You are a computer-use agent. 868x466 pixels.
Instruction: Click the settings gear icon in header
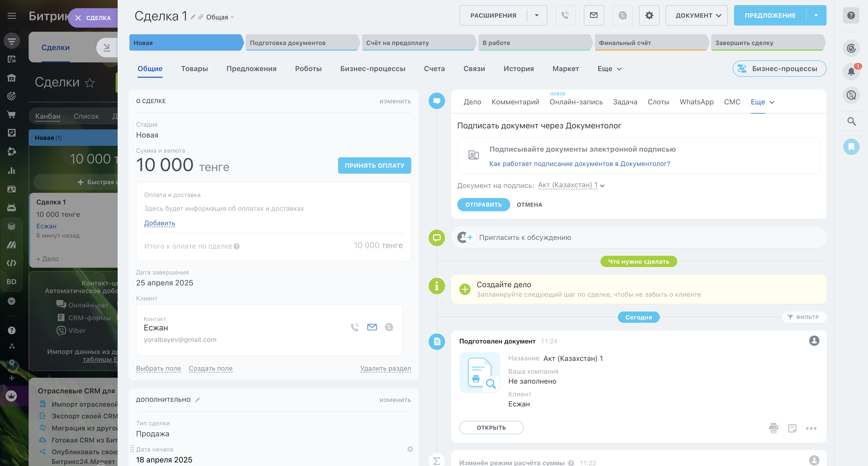(649, 15)
